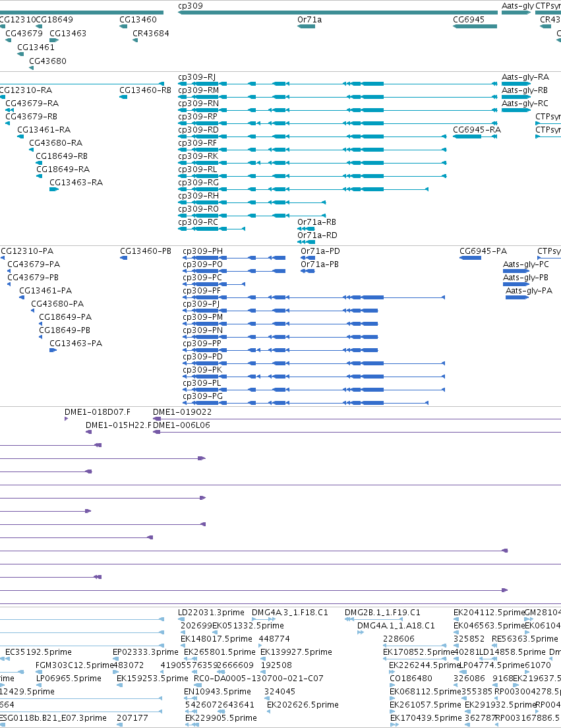Viewport: 561px width, 728px height.
Task: Click the DME1-006L06 clone label
Action: (181, 425)
